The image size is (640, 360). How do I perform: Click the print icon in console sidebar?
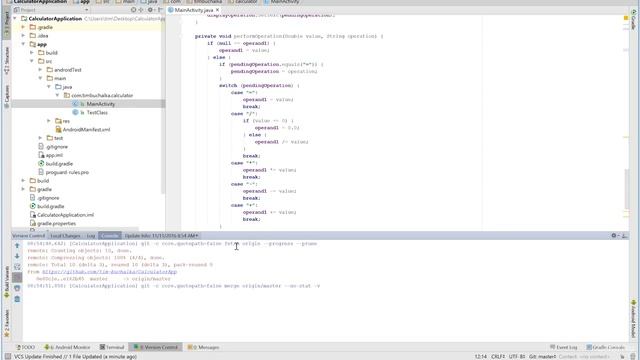click(x=17, y=288)
